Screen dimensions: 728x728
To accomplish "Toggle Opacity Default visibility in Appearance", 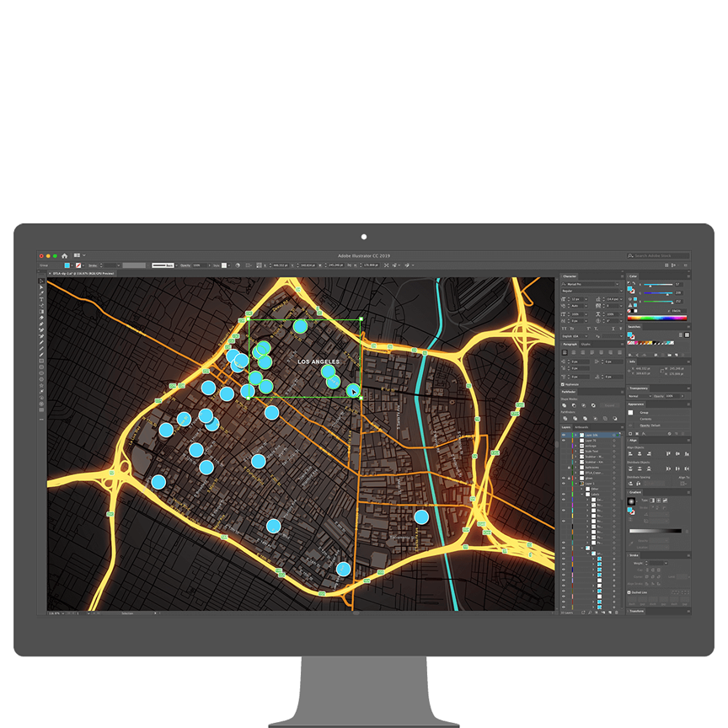I will pyautogui.click(x=630, y=426).
